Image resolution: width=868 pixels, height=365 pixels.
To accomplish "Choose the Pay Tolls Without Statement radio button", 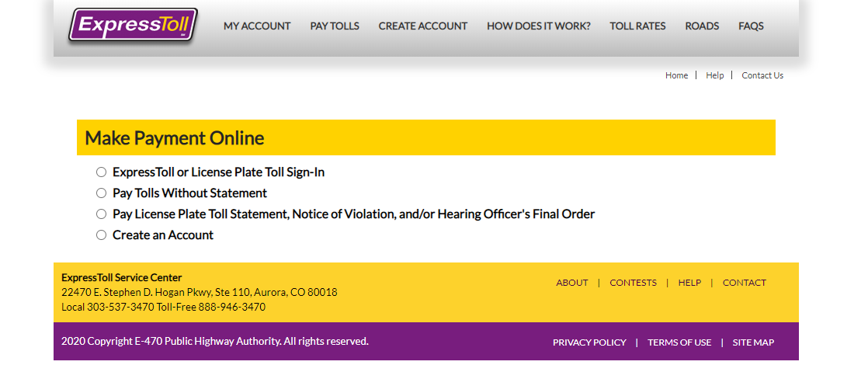I will point(101,193).
